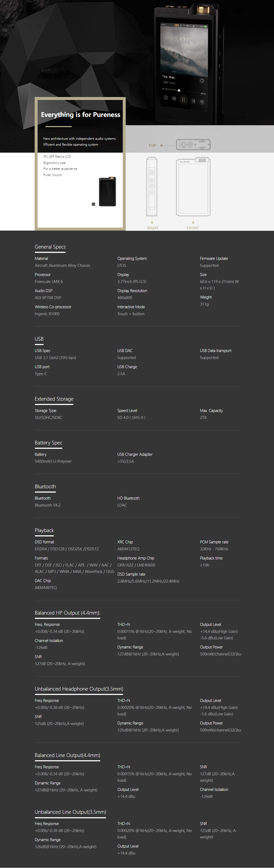274x868 pixels.
Task: Click the Balanced HP Output (4.4mm) heading
Action: coord(67,613)
